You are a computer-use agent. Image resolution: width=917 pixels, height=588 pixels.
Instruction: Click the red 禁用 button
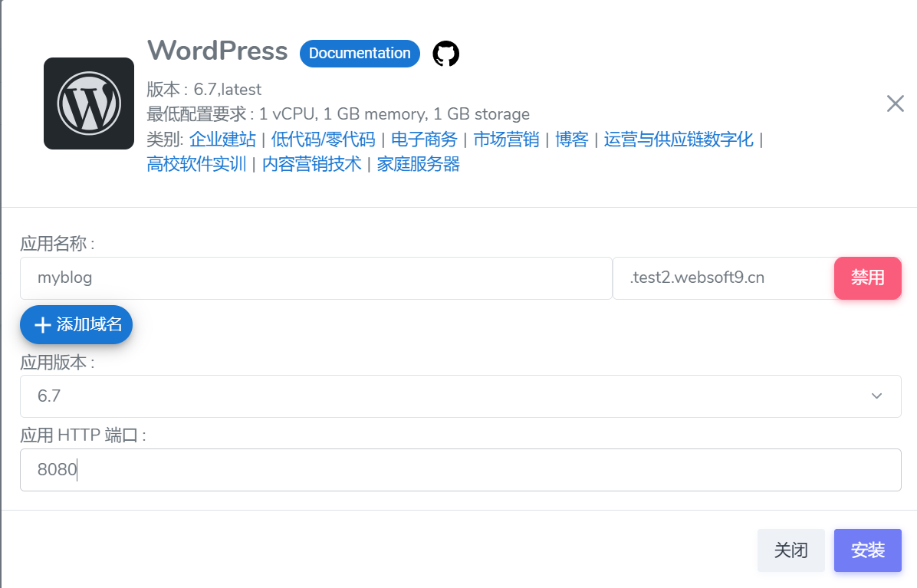[867, 278]
